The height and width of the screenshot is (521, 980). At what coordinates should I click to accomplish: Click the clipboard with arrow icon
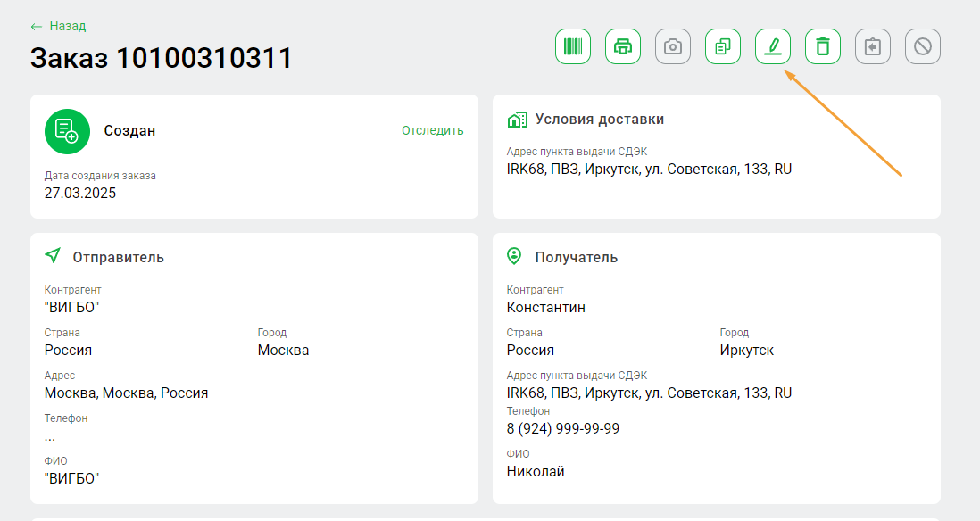click(x=873, y=46)
